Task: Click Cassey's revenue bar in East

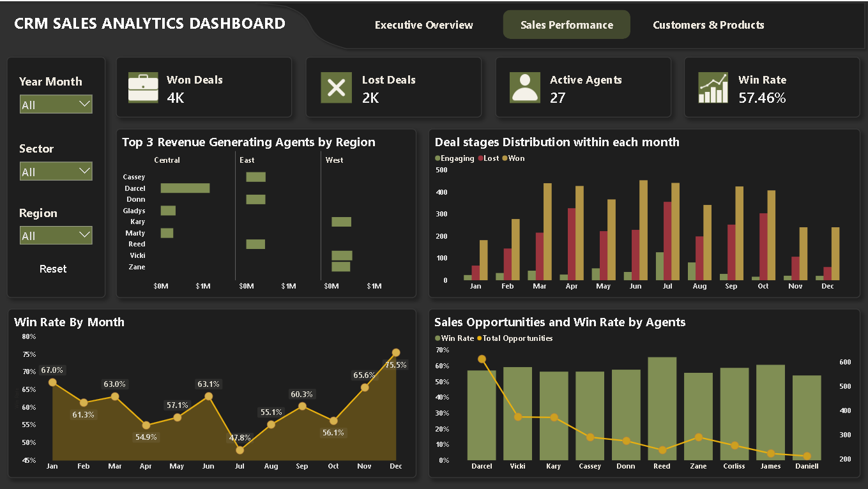Action: (255, 177)
